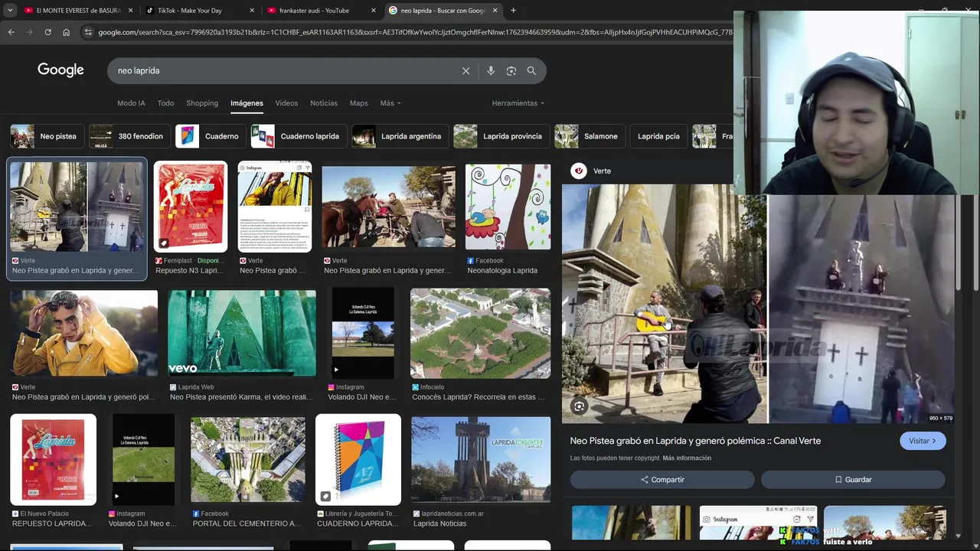Image resolution: width=980 pixels, height=551 pixels.
Task: Open browser home page icon
Action: [66, 32]
